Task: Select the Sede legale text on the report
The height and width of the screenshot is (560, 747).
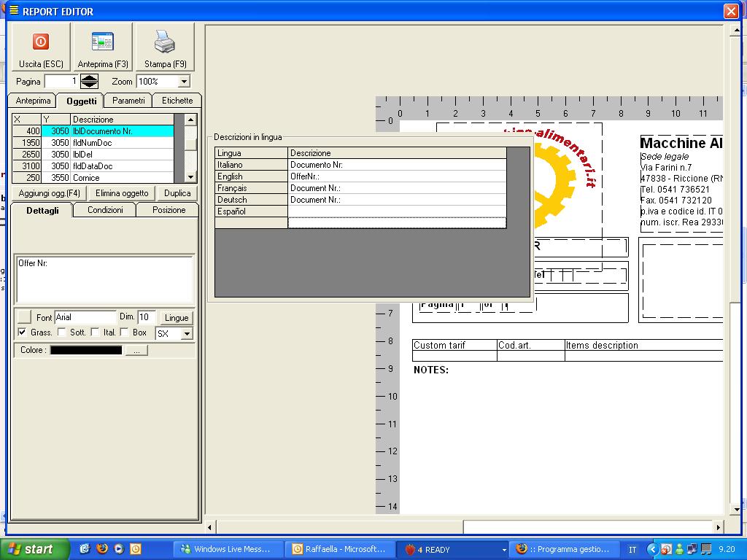Action: click(665, 157)
